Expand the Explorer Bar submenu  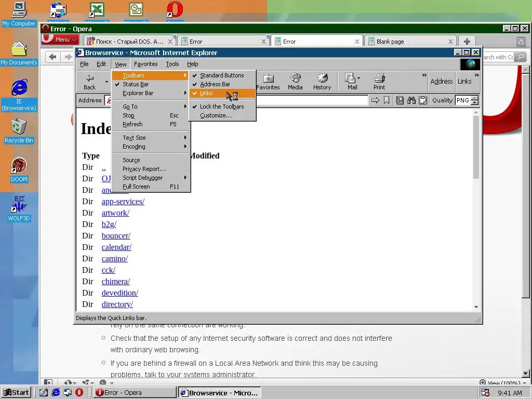tap(151, 93)
